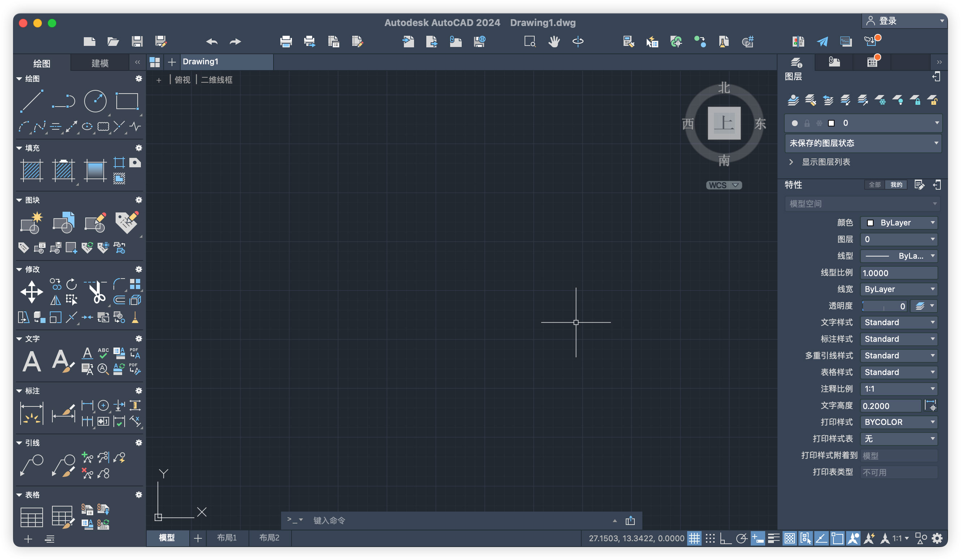Click the 文字高度 0.2000 field
The width and height of the screenshot is (961, 560).
tap(891, 405)
